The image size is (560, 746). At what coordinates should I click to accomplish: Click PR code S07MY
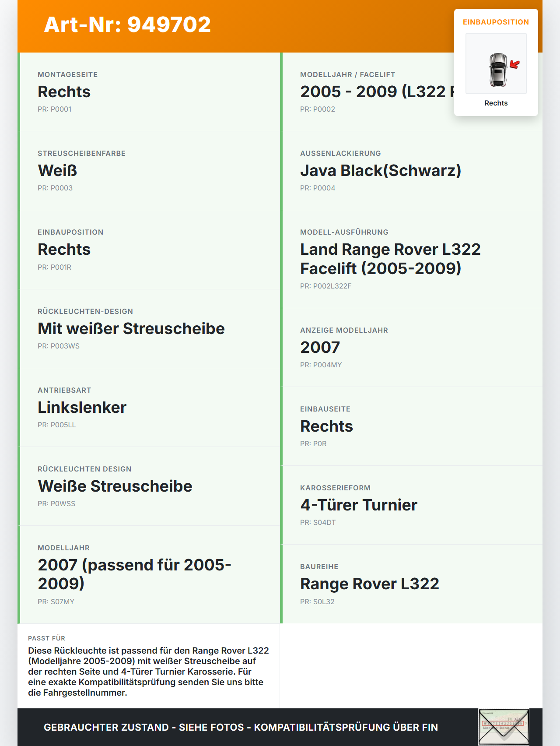[x=56, y=602]
